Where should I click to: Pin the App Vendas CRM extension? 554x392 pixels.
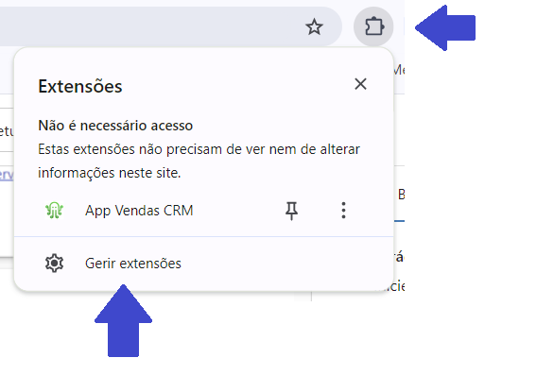(x=291, y=211)
